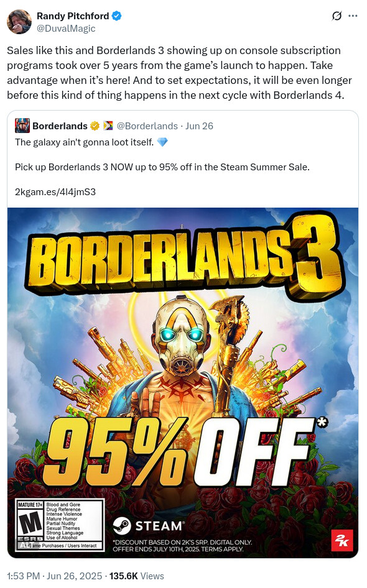
Task: Open the 2kgam.es/4l4jmS3 link
Action: [55, 192]
